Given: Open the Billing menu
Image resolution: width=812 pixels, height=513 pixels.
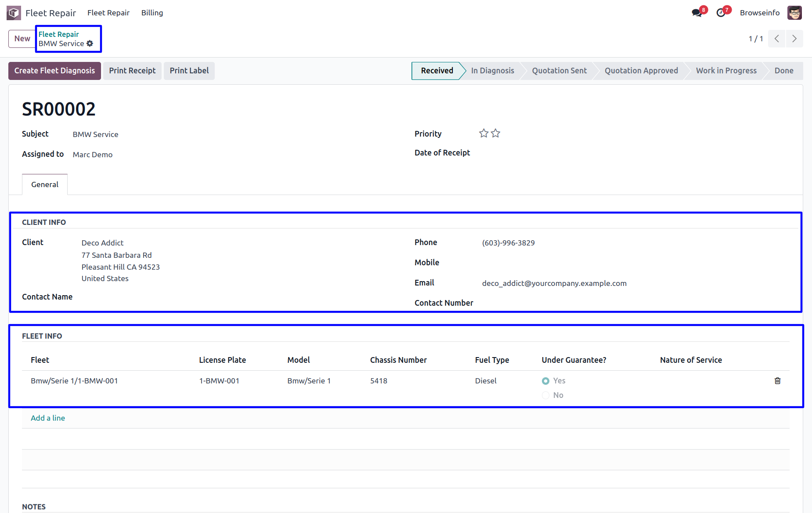Looking at the screenshot, I should (152, 13).
